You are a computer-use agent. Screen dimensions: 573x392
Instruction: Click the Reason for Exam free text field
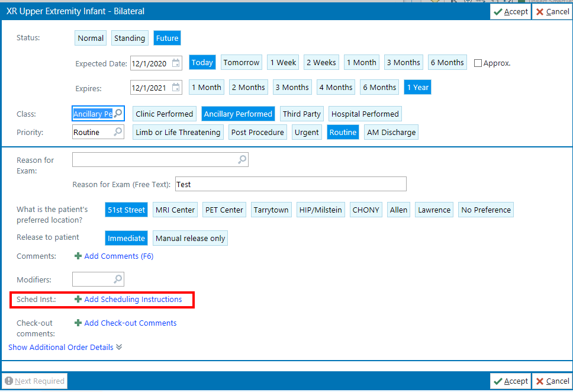pos(291,184)
